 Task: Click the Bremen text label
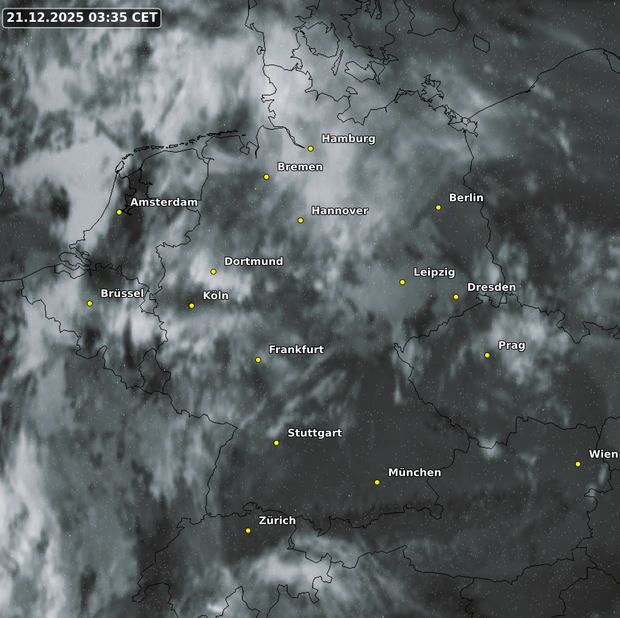click(300, 167)
